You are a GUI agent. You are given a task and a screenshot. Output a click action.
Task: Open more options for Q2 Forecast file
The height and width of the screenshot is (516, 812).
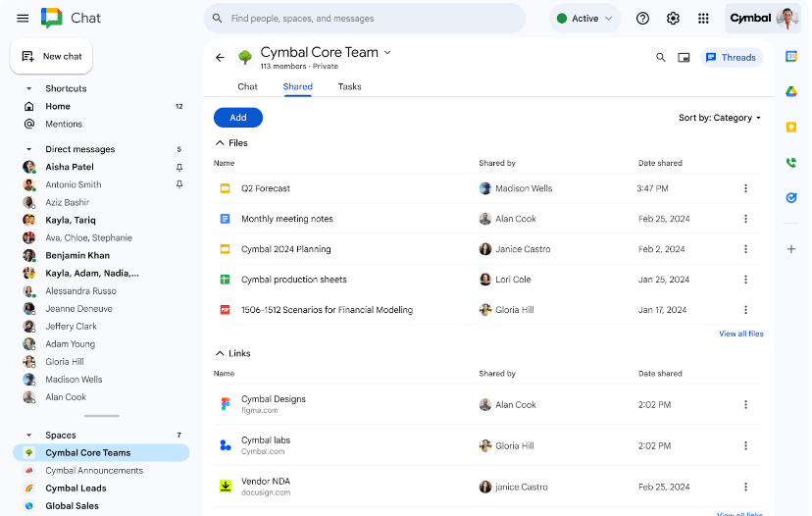coord(745,188)
